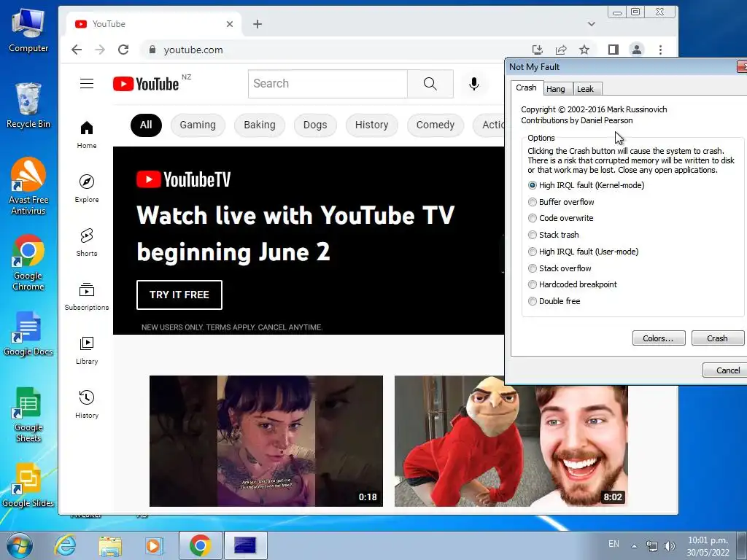Open Windows Start menu
The height and width of the screenshot is (560, 747).
(x=19, y=545)
